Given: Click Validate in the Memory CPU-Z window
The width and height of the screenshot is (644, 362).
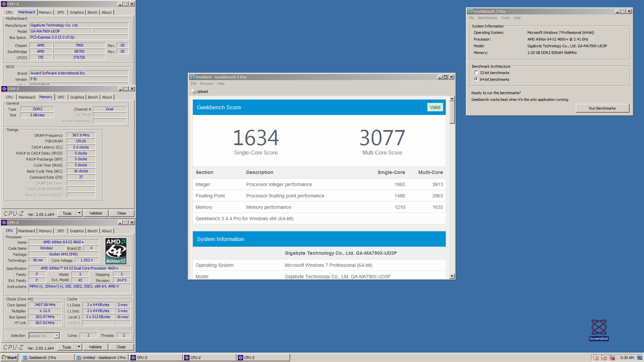Looking at the screenshot, I should 96,213.
